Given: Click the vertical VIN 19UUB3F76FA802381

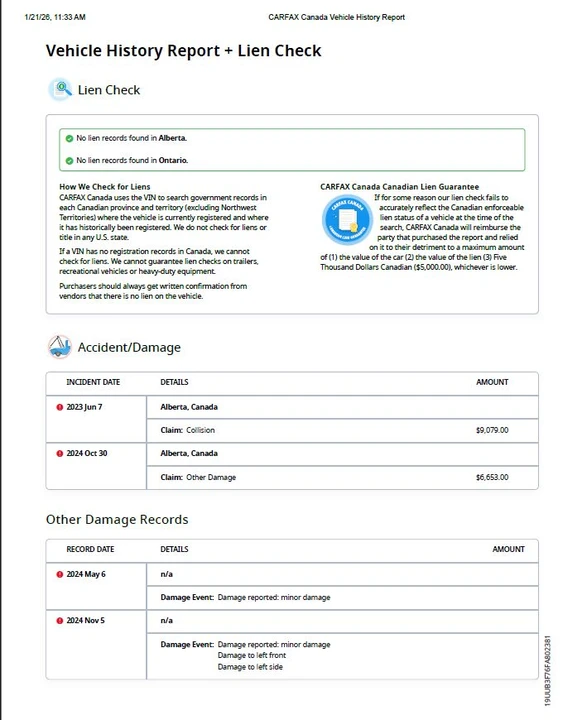Looking at the screenshot, I should [x=547, y=671].
